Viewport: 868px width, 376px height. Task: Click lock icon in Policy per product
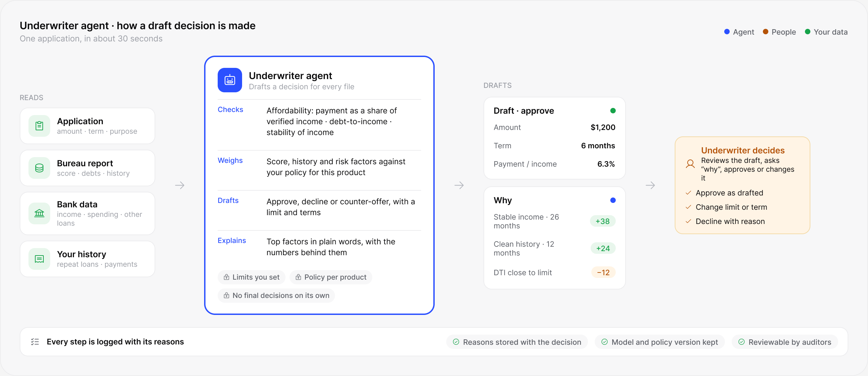298,277
